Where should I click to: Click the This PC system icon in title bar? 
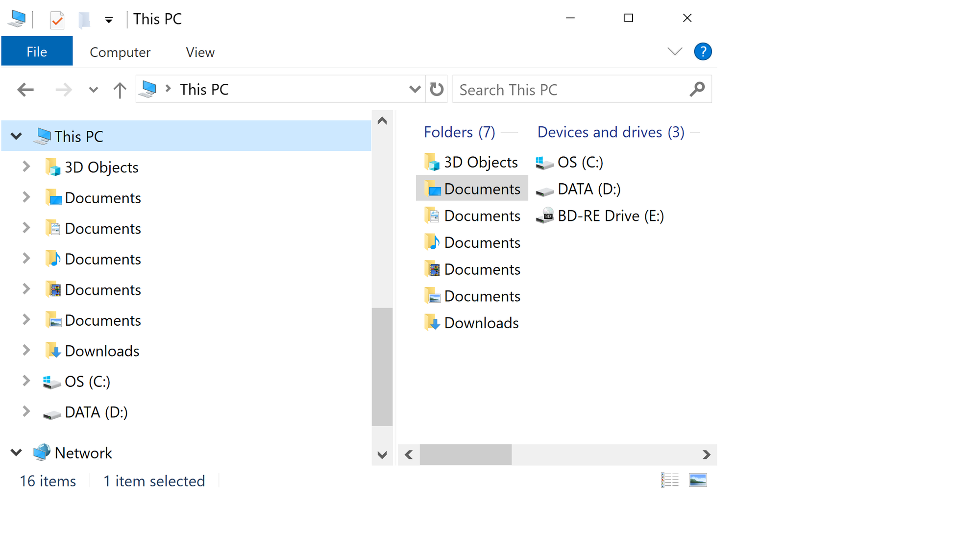[17, 19]
